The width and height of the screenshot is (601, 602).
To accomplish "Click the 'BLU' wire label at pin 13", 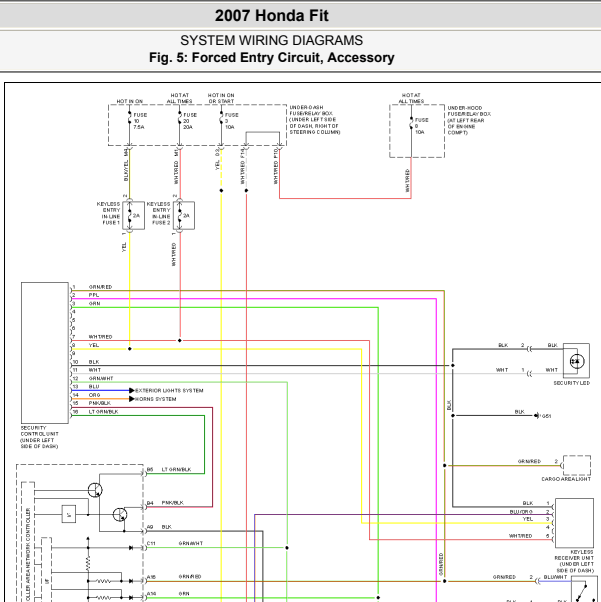I will click(x=94, y=387).
